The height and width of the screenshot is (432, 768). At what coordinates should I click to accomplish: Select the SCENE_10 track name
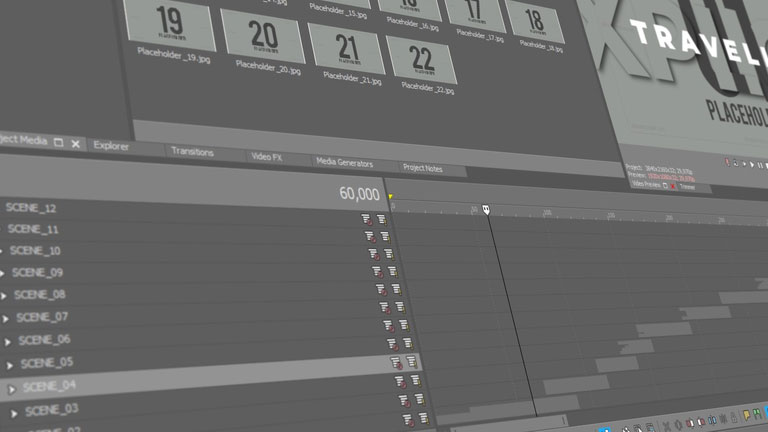coord(35,251)
